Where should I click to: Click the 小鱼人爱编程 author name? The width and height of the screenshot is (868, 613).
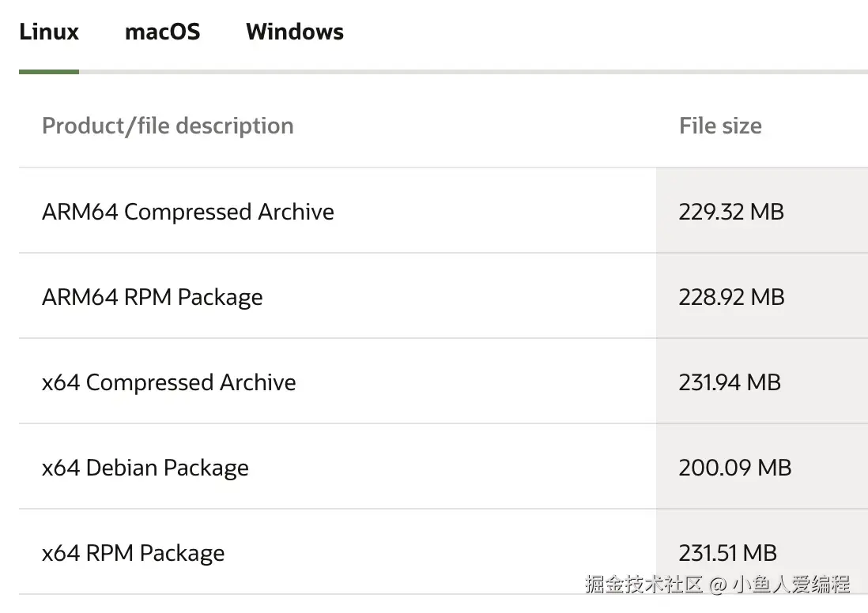coord(791,585)
